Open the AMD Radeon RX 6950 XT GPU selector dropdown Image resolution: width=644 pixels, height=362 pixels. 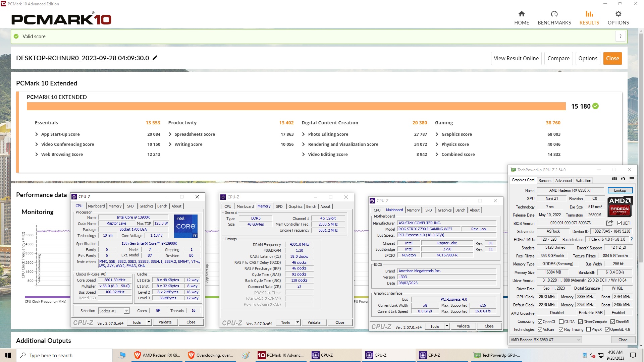coord(545,340)
